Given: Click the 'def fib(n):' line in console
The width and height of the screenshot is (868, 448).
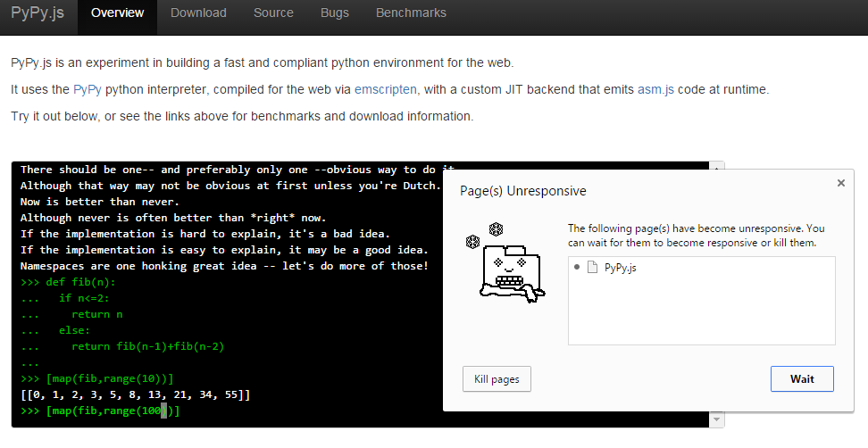Looking at the screenshot, I should click(x=68, y=282).
